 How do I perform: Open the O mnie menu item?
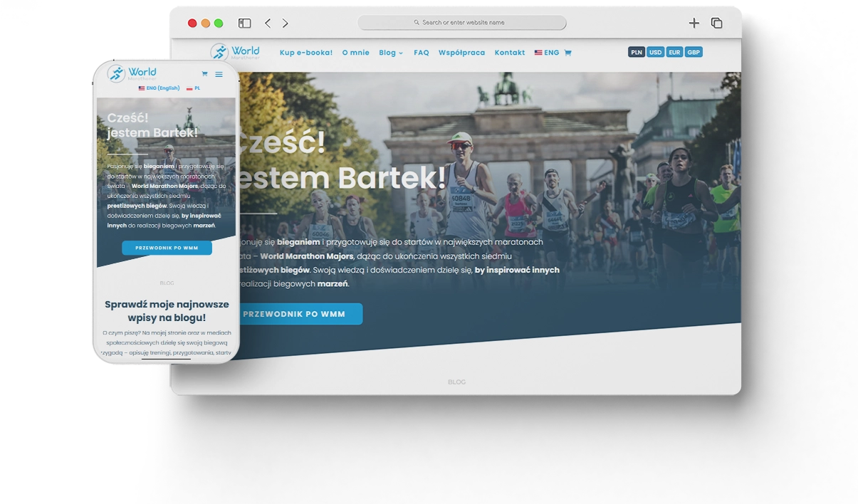click(x=355, y=53)
